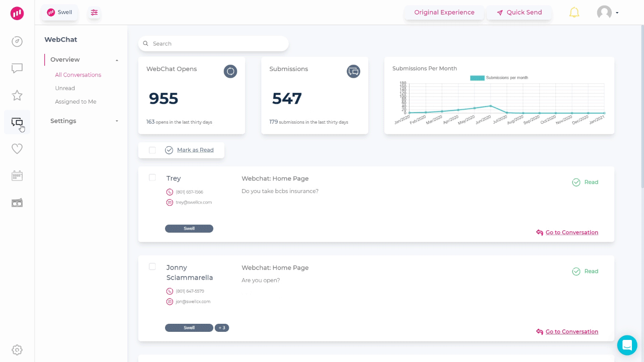Click the refresh icon on WebChat Opens card
644x362 pixels.
coord(230,71)
